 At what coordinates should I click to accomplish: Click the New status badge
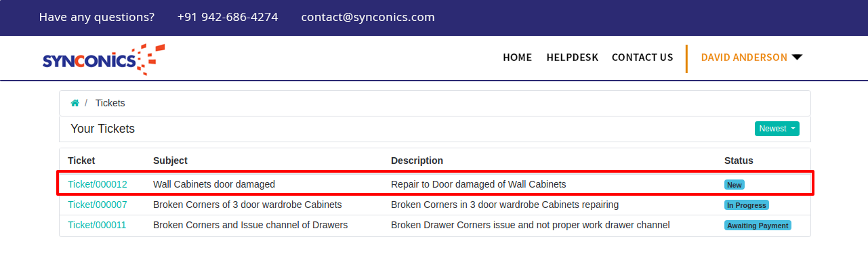(x=735, y=185)
